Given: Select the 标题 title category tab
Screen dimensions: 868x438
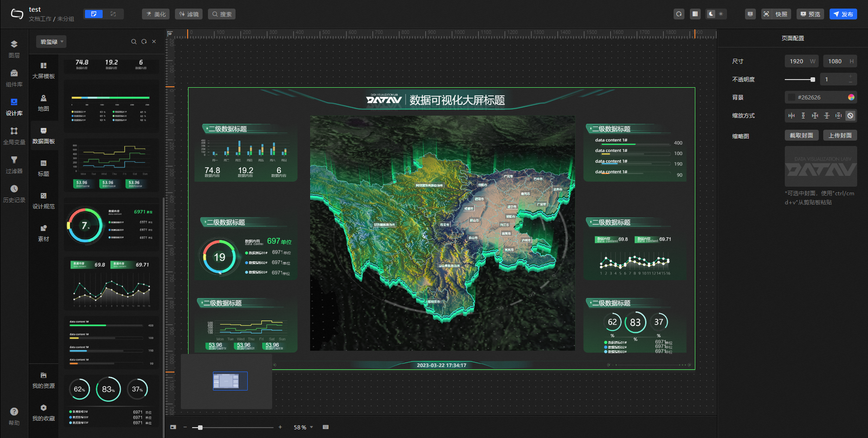Looking at the screenshot, I should pyautogui.click(x=43, y=169).
